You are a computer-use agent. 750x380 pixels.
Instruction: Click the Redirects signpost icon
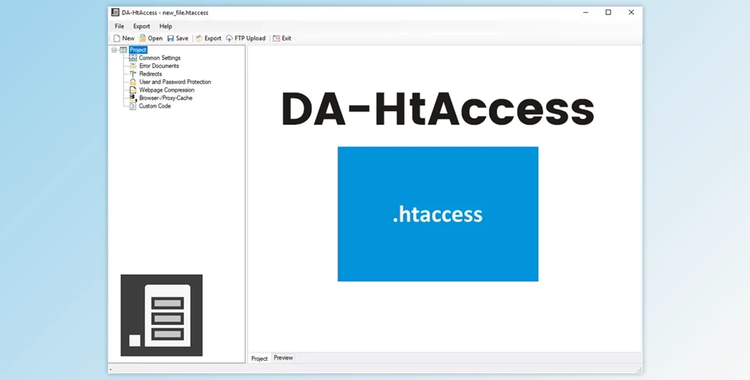[x=133, y=74]
